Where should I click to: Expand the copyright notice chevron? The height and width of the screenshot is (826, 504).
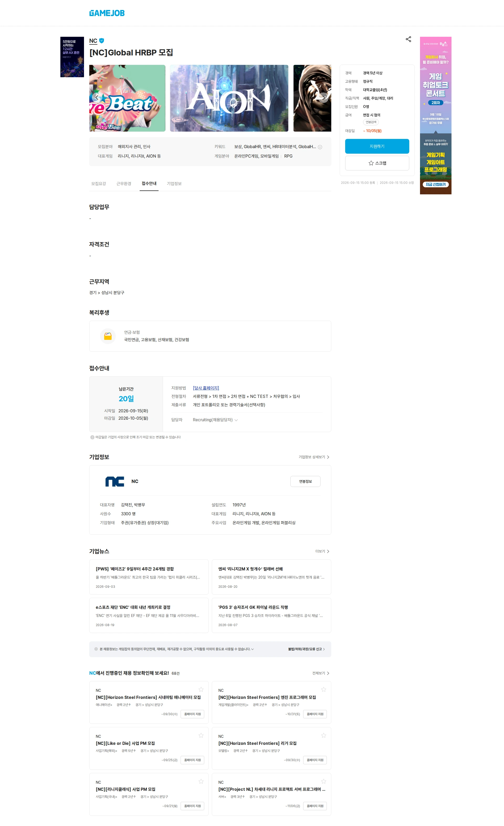253,649
